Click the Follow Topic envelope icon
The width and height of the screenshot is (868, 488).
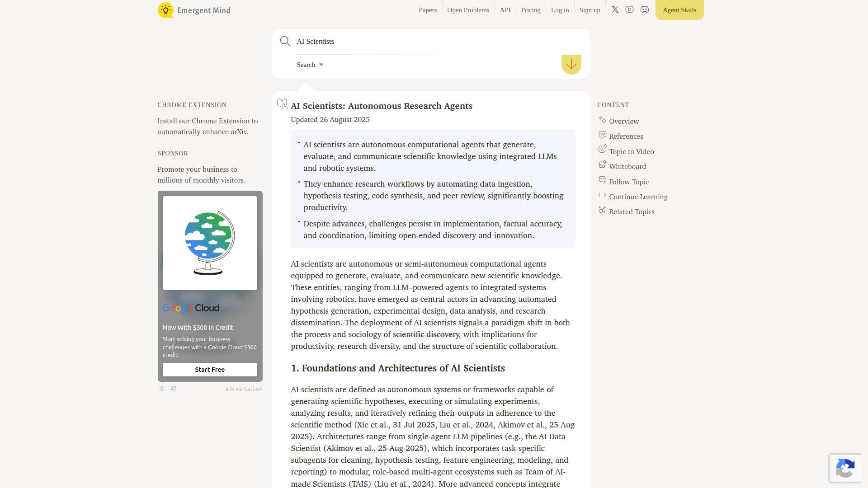(x=602, y=179)
